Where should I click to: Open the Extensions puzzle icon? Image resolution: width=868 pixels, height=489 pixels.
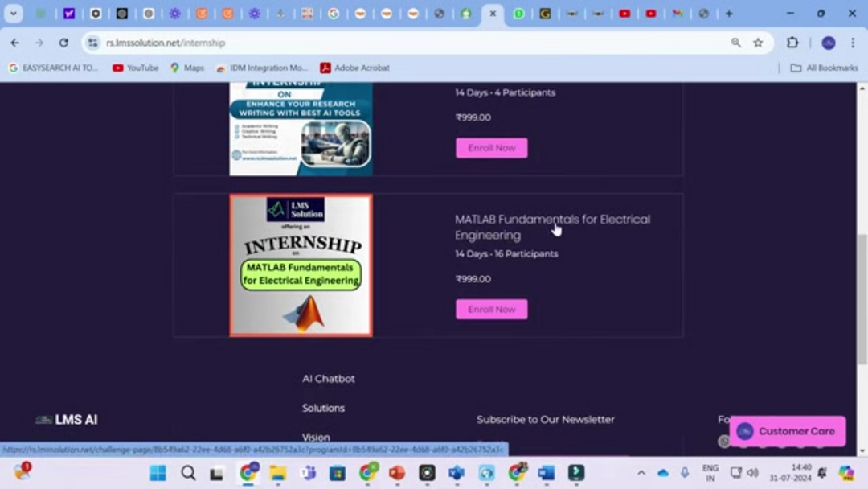pos(792,42)
